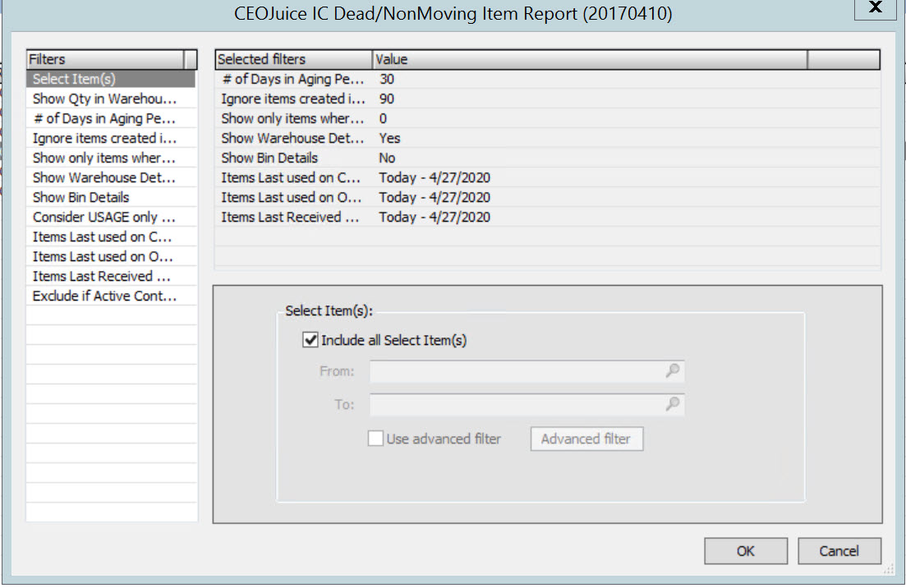Select 'Show Bin Details' selected filter row

click(548, 158)
